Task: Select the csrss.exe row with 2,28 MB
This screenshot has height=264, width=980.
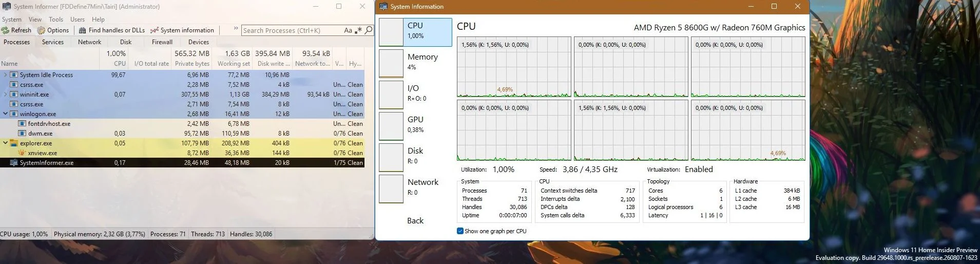Action: pos(182,85)
